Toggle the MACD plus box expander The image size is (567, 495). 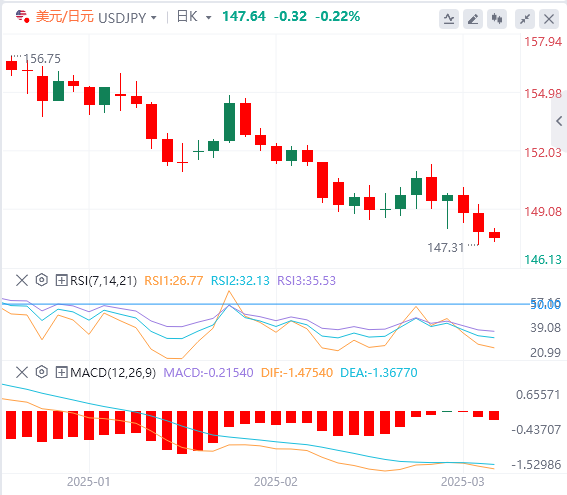(x=61, y=372)
